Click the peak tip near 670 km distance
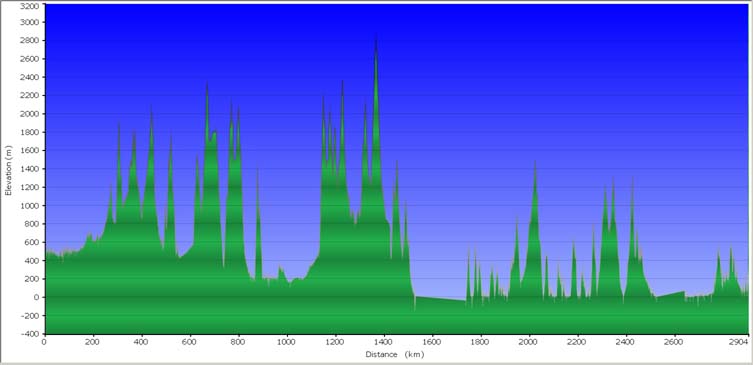This screenshot has width=753, height=365. 207,85
